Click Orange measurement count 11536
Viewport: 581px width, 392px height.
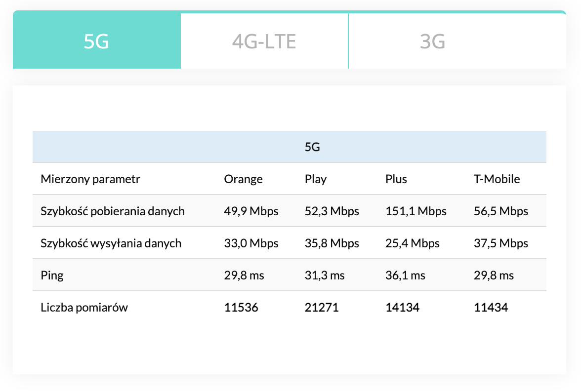pos(241,308)
